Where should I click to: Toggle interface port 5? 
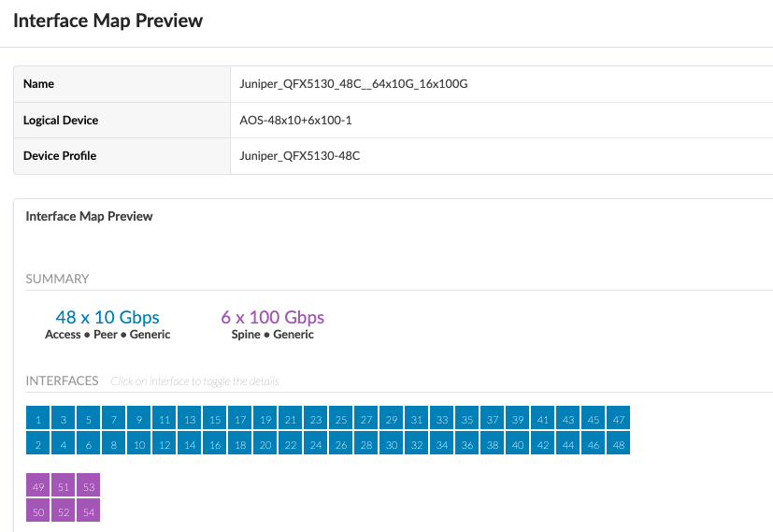(88, 418)
